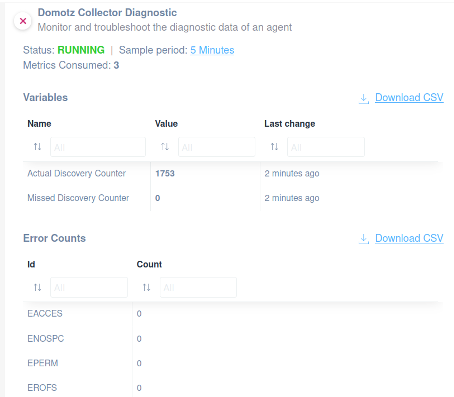Click the EACCES error id
The image size is (454, 397).
pos(45,314)
